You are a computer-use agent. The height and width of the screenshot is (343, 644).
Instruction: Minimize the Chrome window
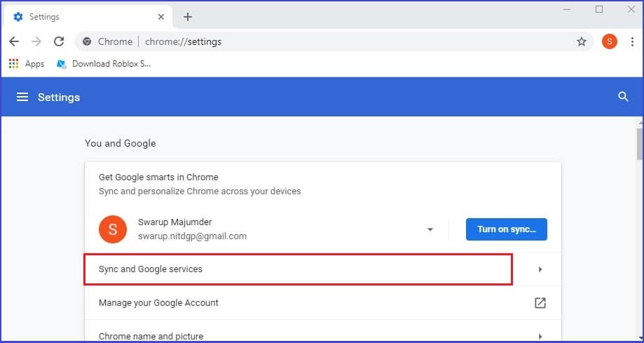pos(567,9)
